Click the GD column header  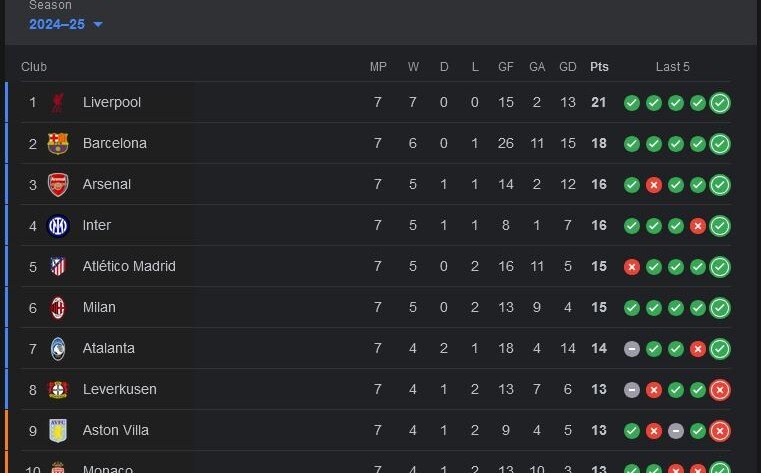tap(568, 67)
